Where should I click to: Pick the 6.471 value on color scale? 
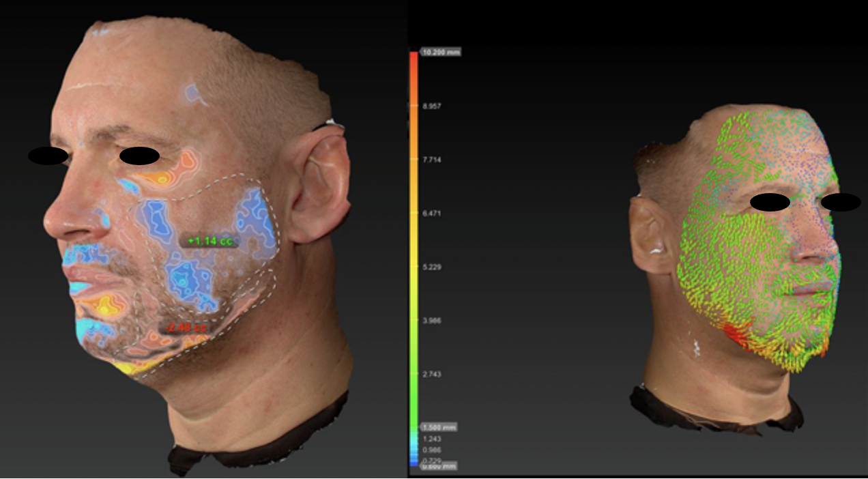(x=432, y=214)
